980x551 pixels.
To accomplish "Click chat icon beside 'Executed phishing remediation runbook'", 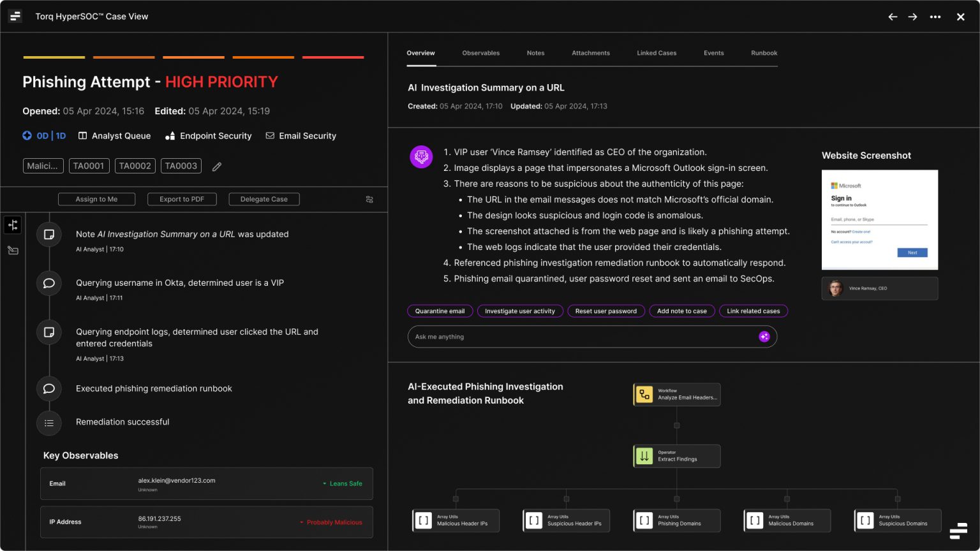I will (49, 388).
